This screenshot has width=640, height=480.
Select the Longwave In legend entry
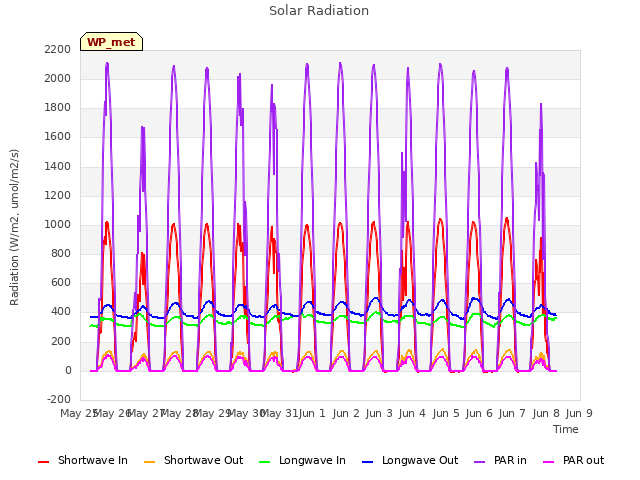302,460
